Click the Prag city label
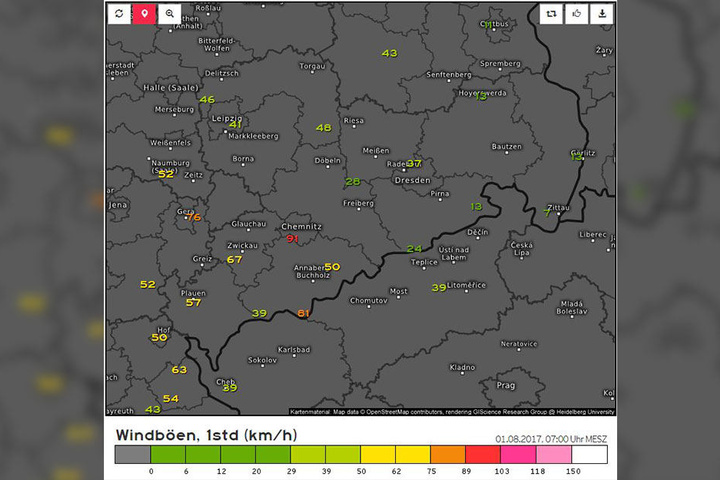This screenshot has width=720, height=480. (506, 385)
